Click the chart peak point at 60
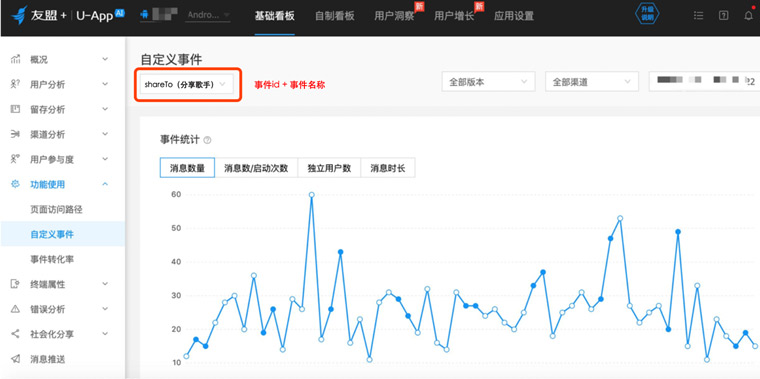The width and height of the screenshot is (760, 379). (x=312, y=195)
